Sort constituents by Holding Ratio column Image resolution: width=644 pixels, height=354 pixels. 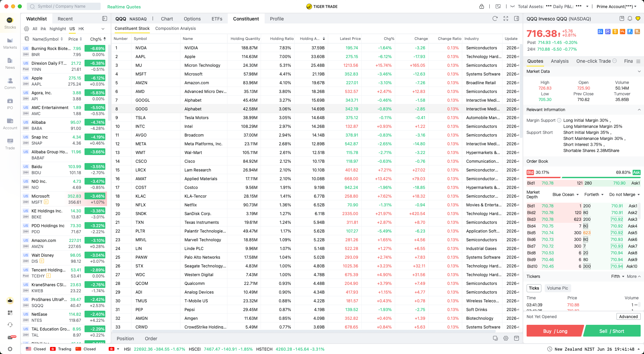click(x=282, y=39)
